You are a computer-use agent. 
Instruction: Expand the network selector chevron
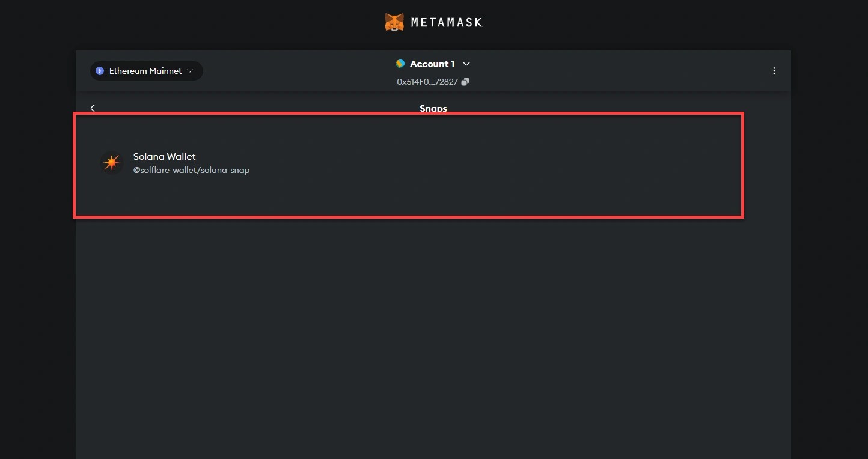point(190,71)
